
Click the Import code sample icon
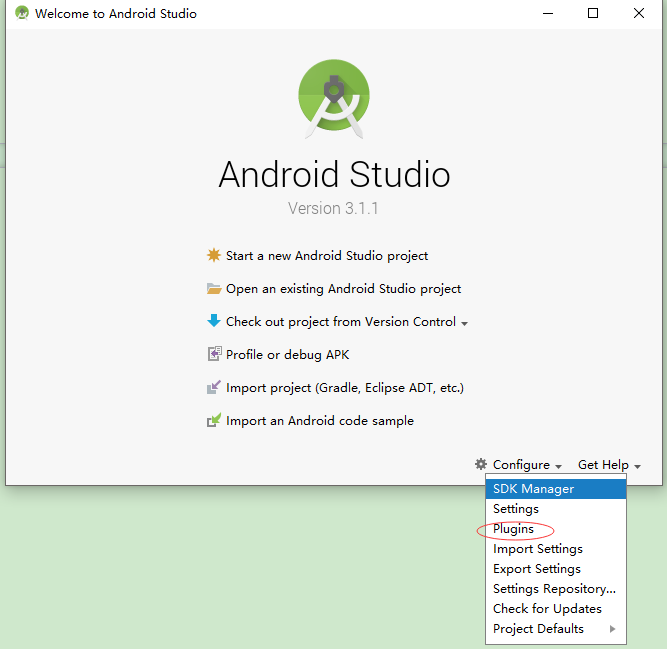click(214, 420)
